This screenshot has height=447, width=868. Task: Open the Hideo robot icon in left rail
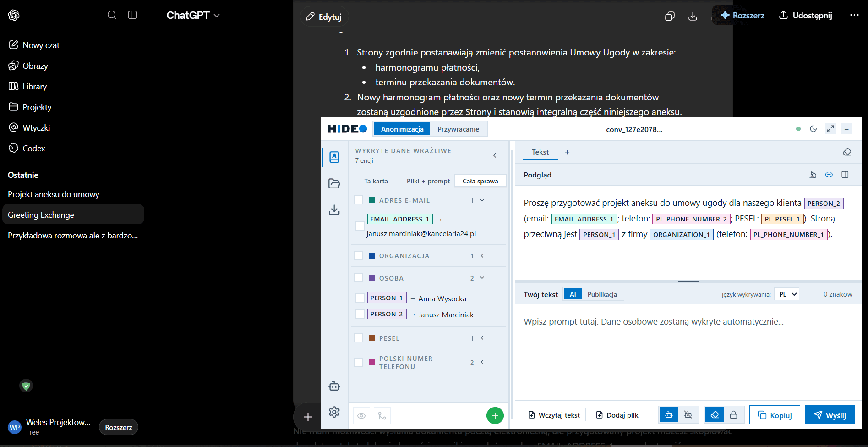tap(334, 386)
